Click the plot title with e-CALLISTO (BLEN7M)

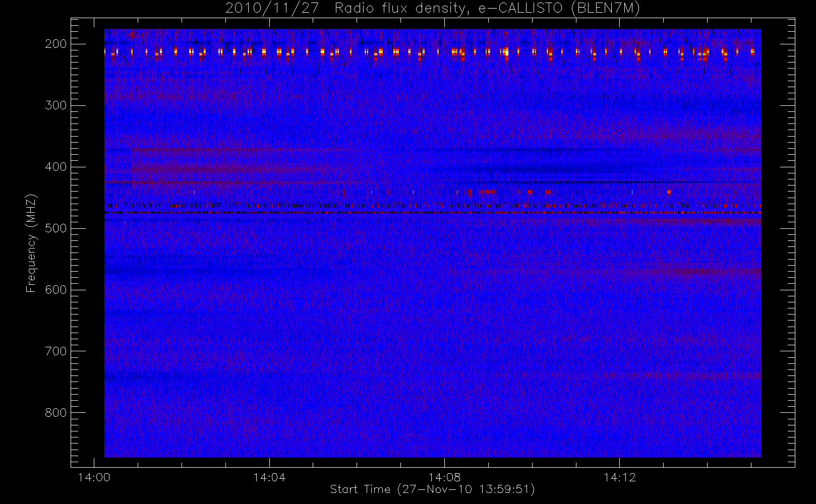432,9
